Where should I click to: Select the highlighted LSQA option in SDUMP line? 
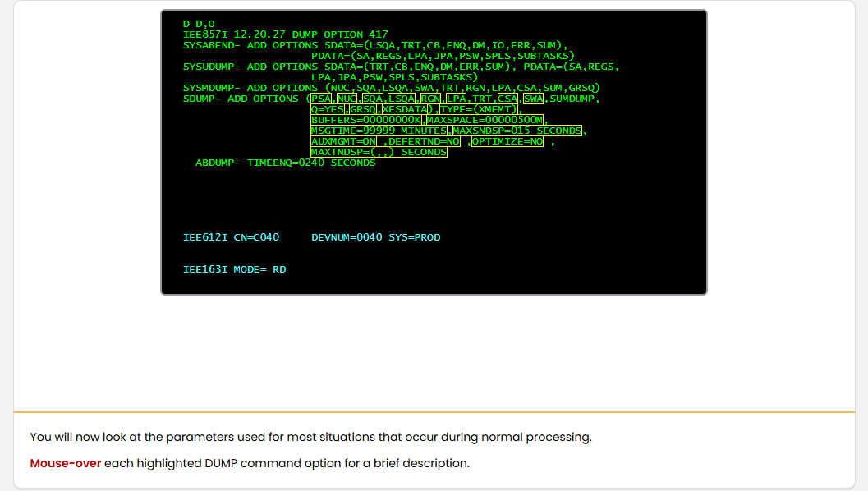(x=402, y=99)
